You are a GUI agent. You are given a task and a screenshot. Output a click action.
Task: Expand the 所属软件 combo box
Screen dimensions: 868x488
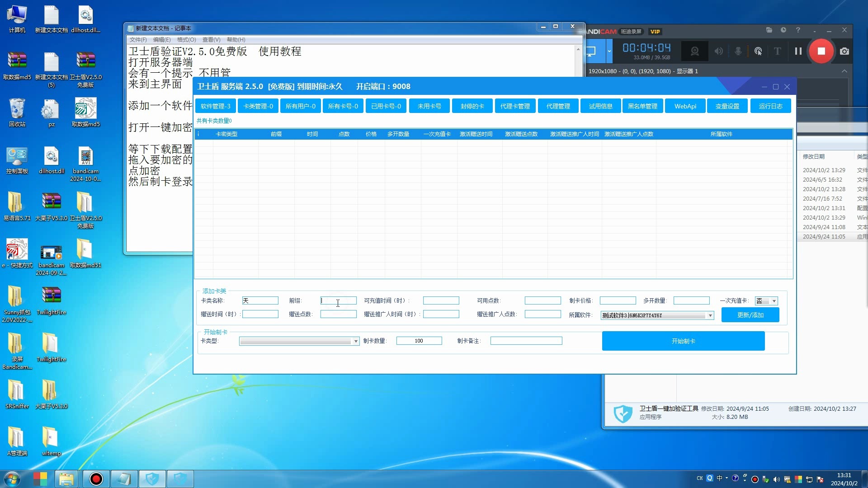click(710, 315)
